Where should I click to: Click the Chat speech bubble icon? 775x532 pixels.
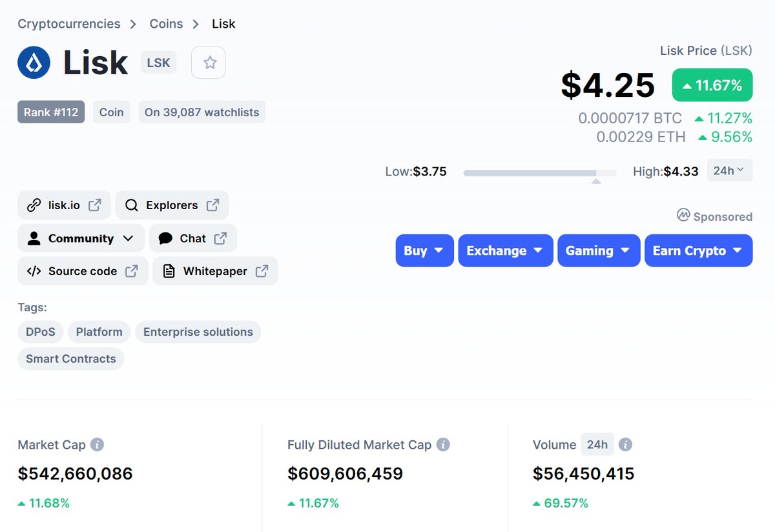[165, 238]
